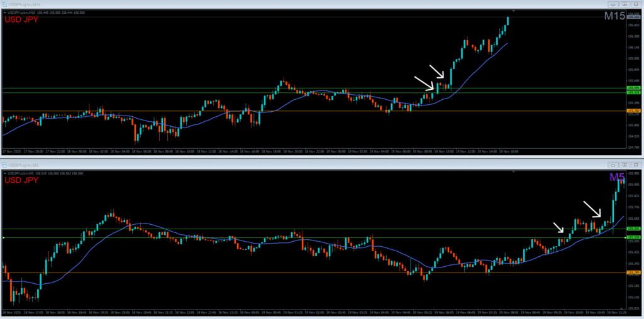The width and height of the screenshot is (644, 319).
Task: Click '18 Nov 17:25' on the M5 time axis
Action: click(34, 312)
